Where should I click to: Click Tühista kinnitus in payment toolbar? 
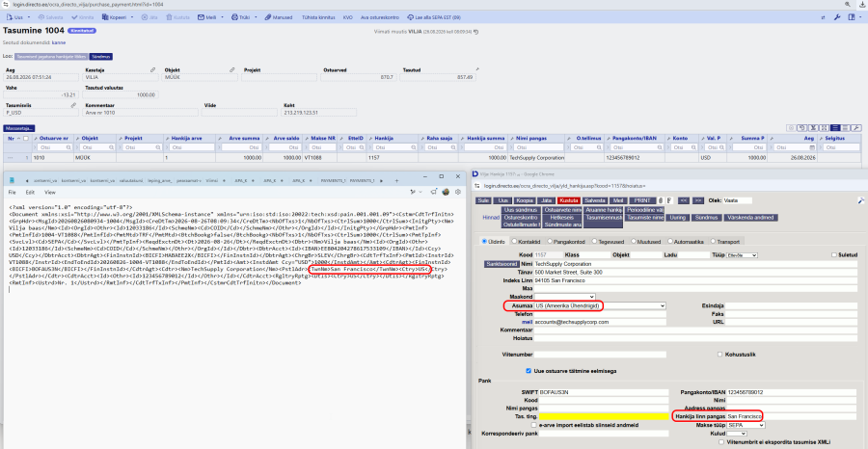tap(318, 17)
